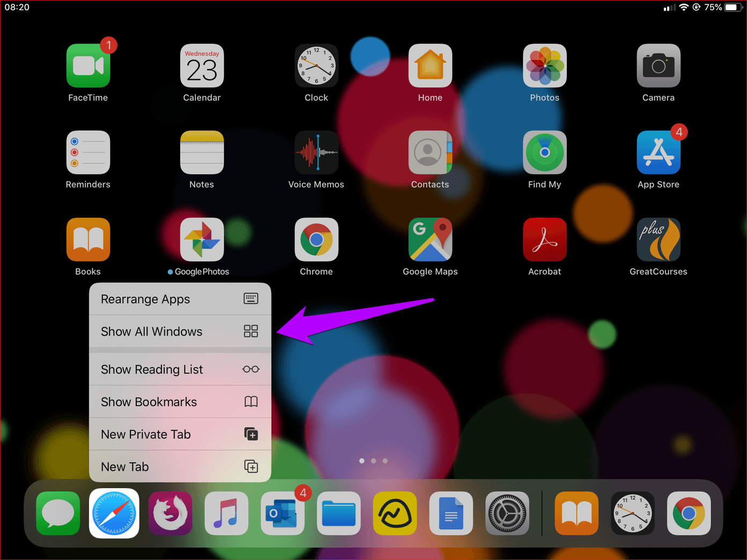This screenshot has width=747, height=560.
Task: Tap the 08:20 time in status bar
Action: tap(17, 8)
